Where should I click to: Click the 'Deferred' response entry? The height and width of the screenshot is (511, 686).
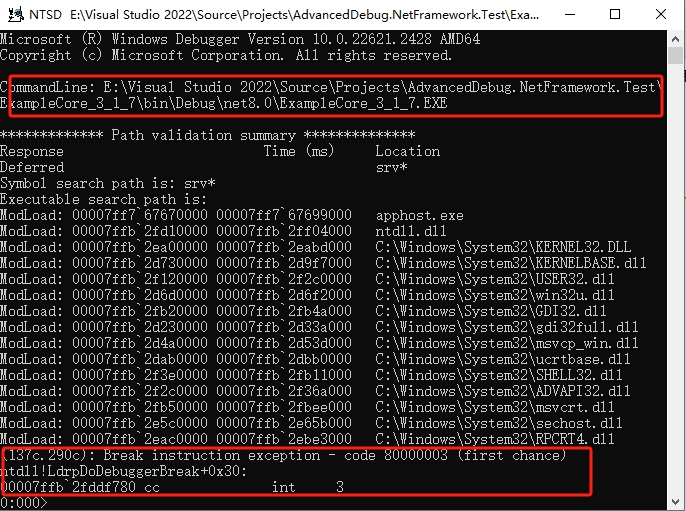32,168
